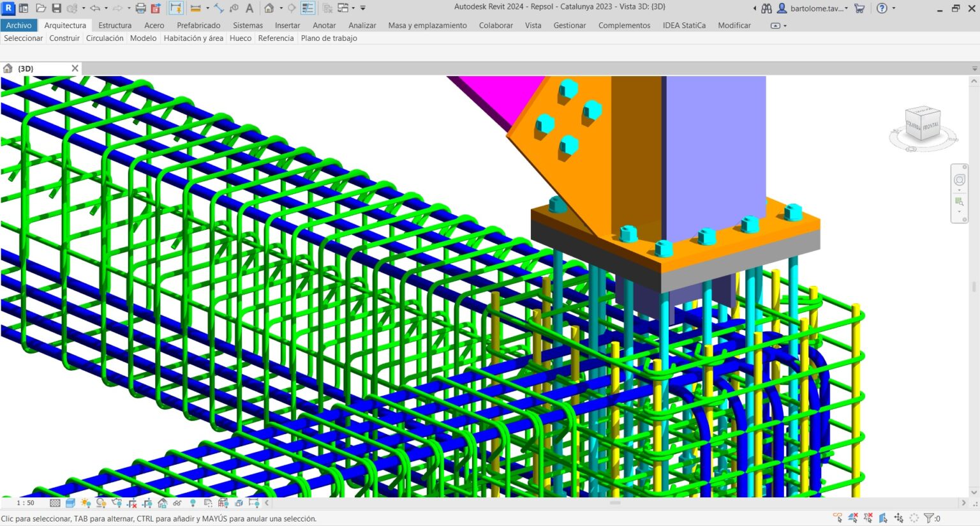The image size is (980, 526).
Task: Switch to the Estructura ribbon tab
Action: [115, 26]
